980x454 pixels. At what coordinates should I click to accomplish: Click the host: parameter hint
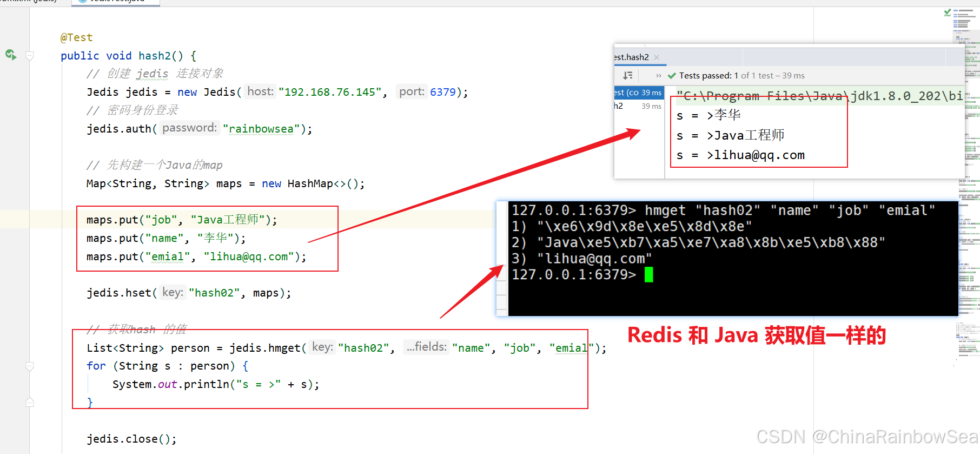tap(260, 91)
